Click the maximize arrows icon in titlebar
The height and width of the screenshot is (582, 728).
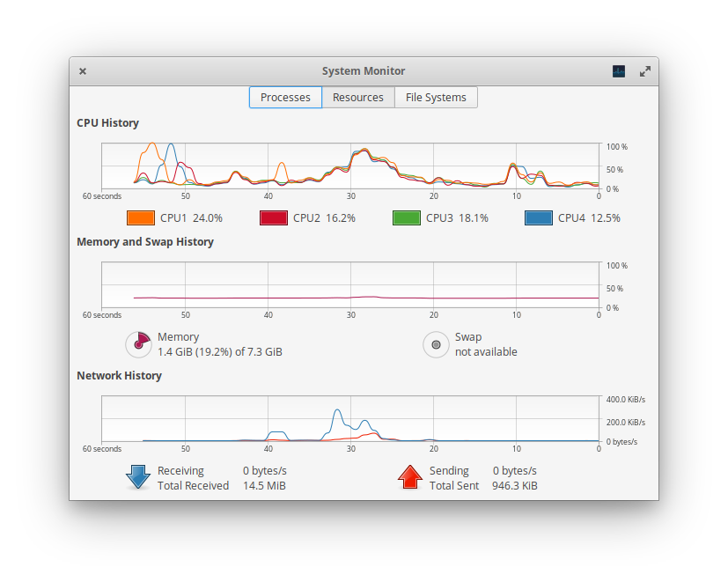click(645, 71)
